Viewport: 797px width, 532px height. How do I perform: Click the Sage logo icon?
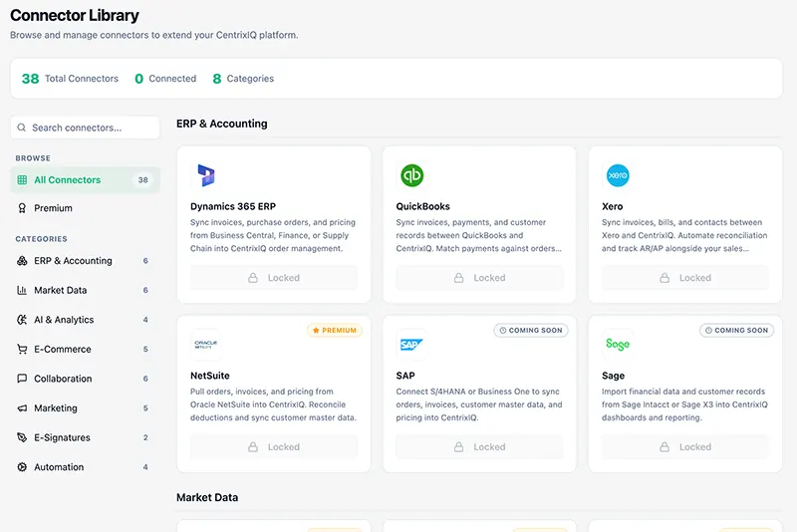pos(618,345)
